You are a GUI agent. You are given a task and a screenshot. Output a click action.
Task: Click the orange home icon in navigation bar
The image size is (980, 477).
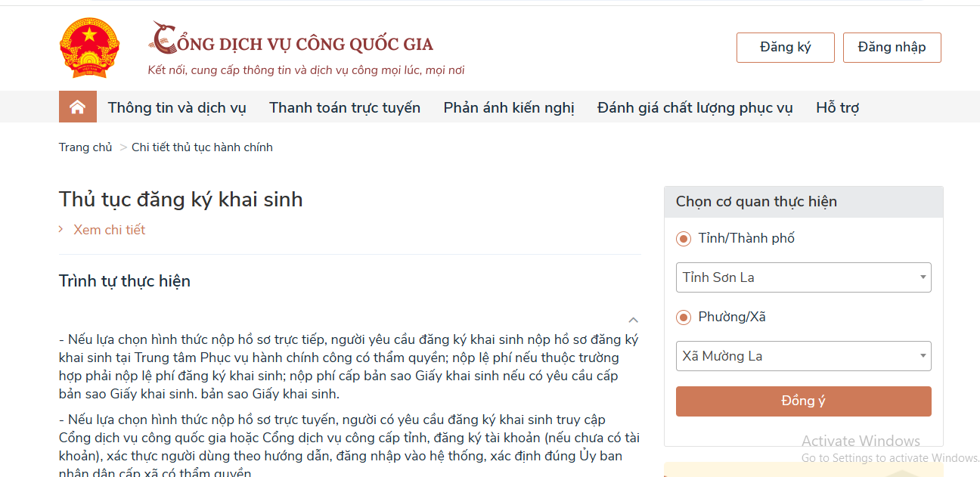pos(77,107)
